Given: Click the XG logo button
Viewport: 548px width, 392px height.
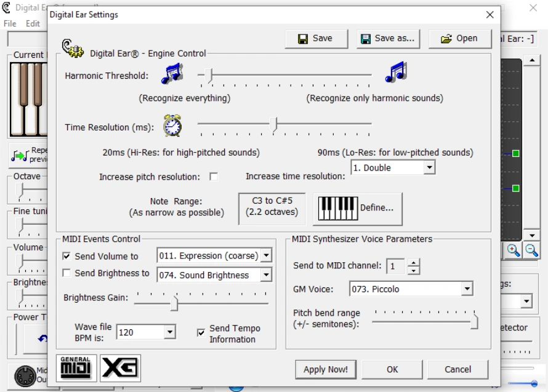Looking at the screenshot, I should (120, 368).
